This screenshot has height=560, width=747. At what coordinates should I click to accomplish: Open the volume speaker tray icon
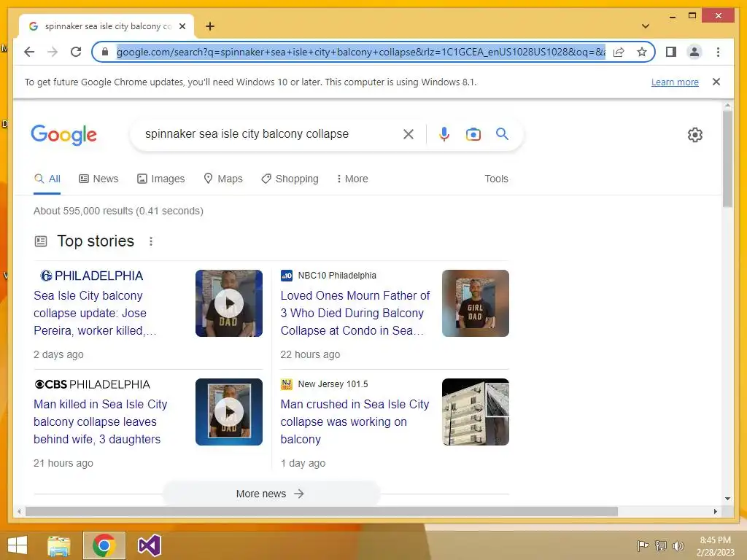pyautogui.click(x=678, y=545)
